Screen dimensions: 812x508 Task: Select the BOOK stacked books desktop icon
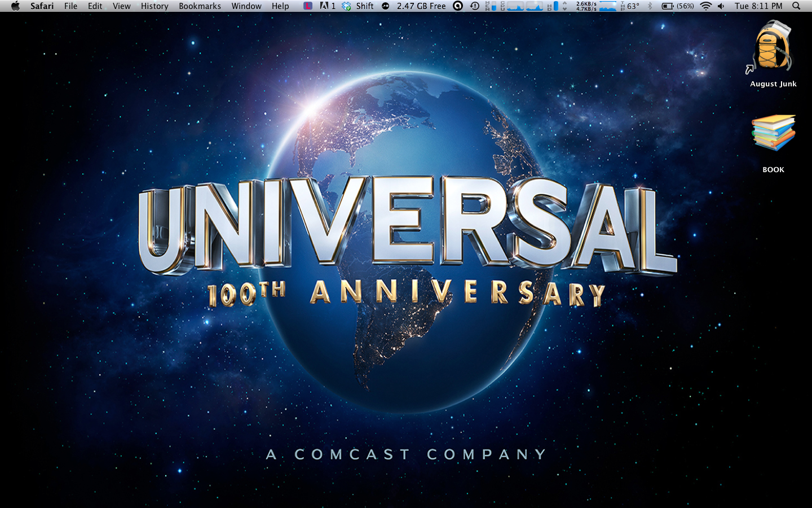(773, 133)
